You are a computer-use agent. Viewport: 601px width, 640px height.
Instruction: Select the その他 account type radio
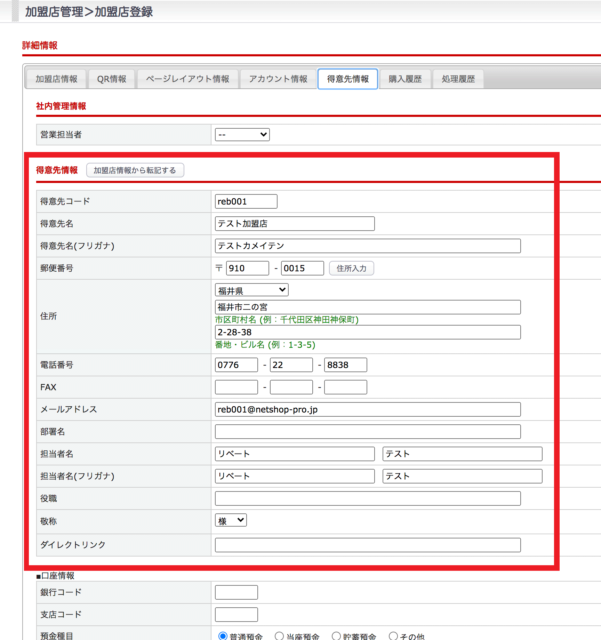coord(394,635)
